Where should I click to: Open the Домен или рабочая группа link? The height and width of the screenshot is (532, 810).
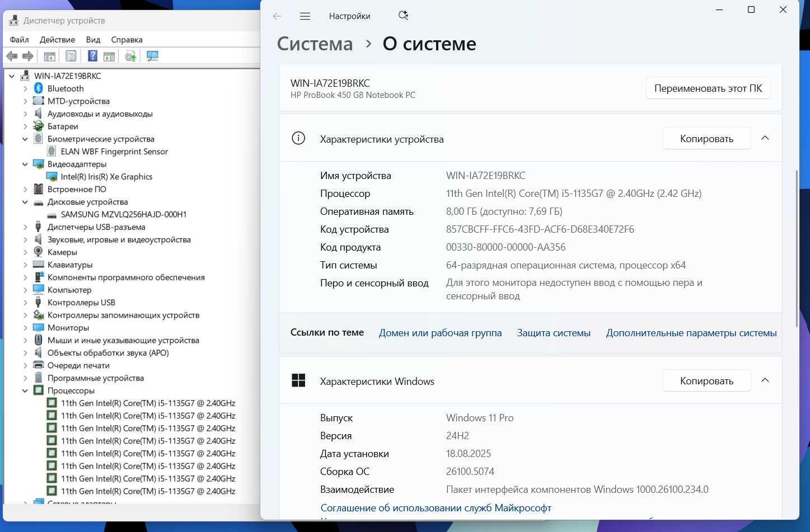440,333
